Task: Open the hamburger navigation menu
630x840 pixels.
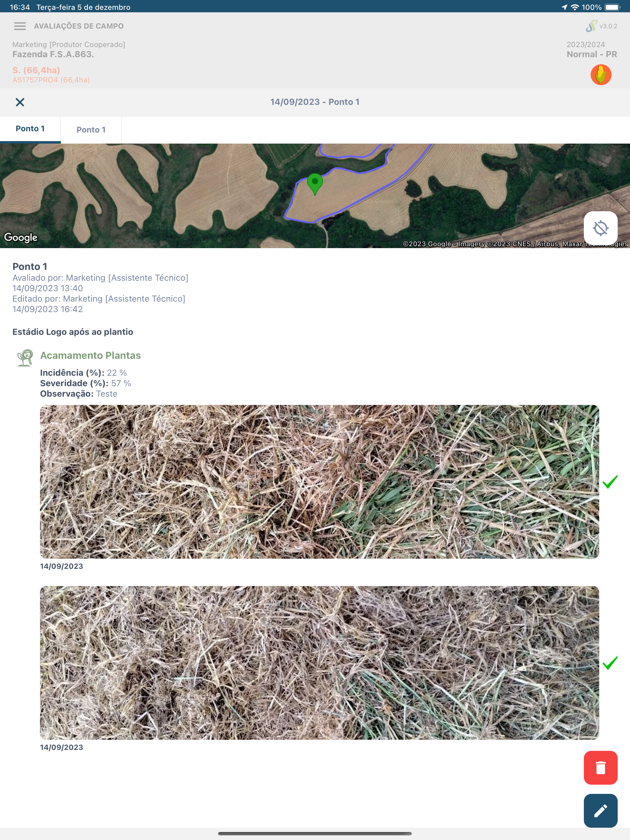Action: pyautogui.click(x=20, y=26)
